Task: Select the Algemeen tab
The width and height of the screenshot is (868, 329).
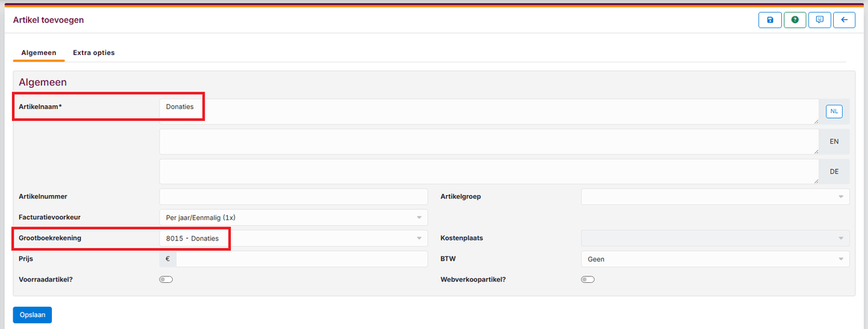Action: (39, 53)
